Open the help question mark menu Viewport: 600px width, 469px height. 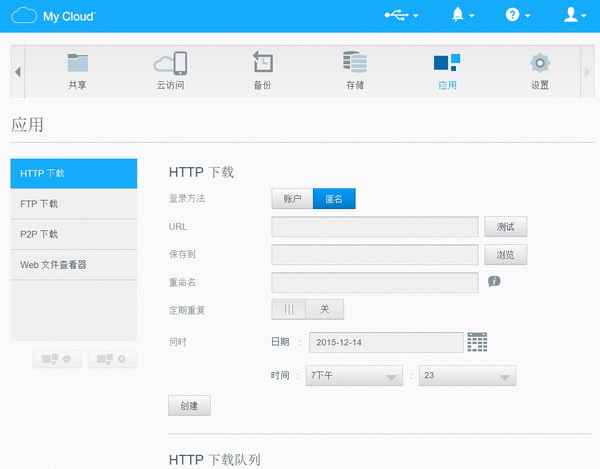(513, 15)
